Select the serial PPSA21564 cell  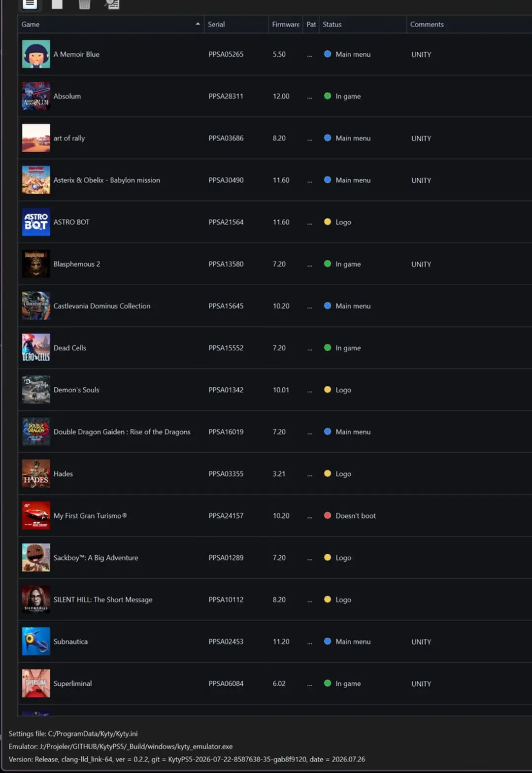pyautogui.click(x=226, y=222)
